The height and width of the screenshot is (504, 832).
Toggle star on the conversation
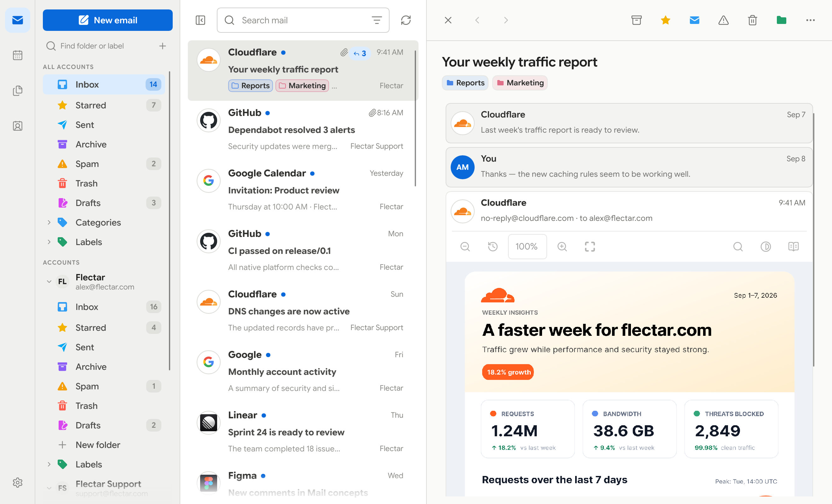(666, 20)
